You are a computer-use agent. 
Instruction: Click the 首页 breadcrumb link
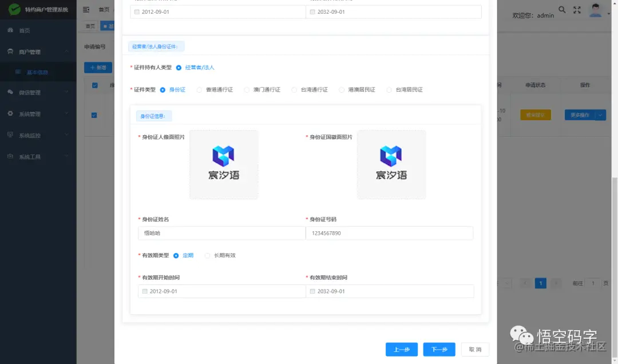point(104,10)
